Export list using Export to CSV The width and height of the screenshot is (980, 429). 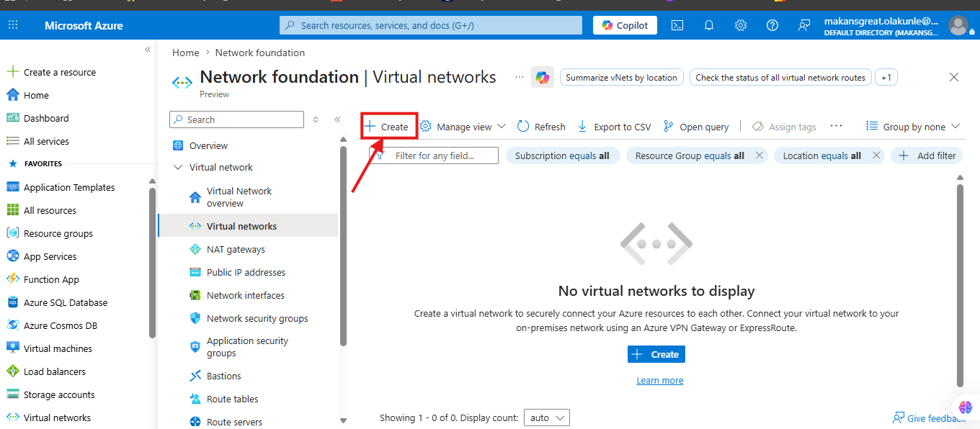614,127
